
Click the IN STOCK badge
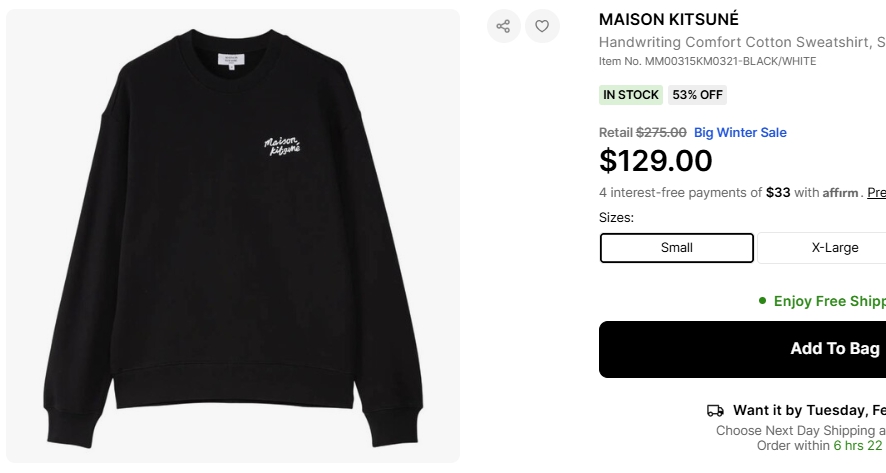(631, 95)
